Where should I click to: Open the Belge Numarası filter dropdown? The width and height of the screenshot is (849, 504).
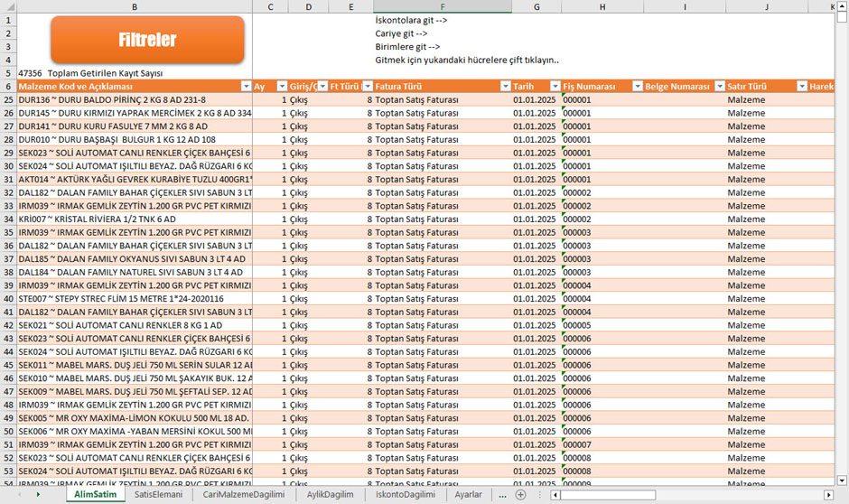tap(720, 86)
